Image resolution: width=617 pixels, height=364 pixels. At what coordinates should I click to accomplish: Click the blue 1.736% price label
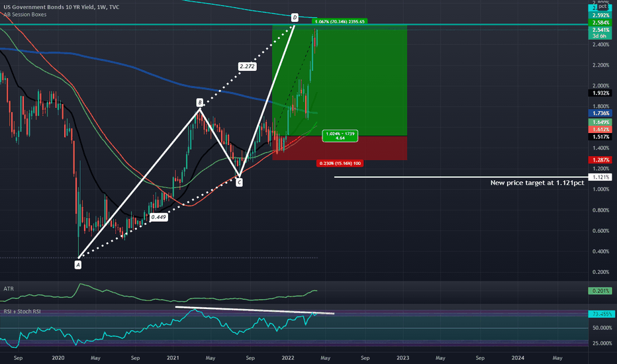[600, 113]
